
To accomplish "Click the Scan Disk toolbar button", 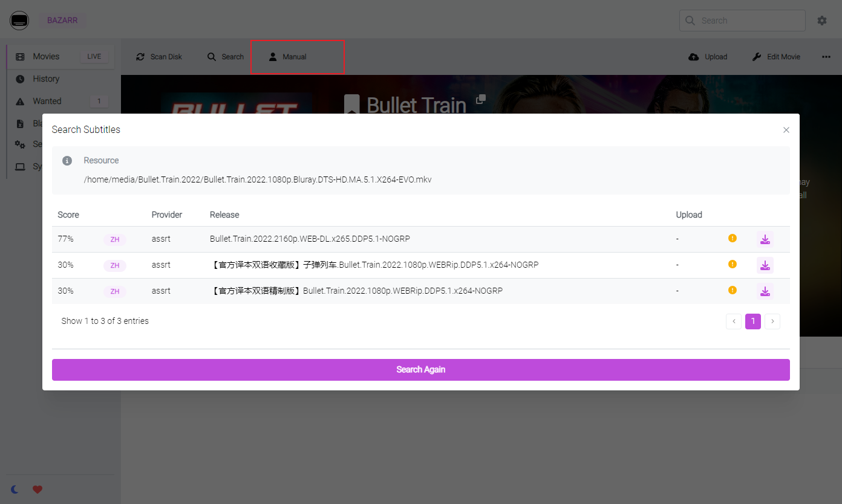I will [159, 57].
